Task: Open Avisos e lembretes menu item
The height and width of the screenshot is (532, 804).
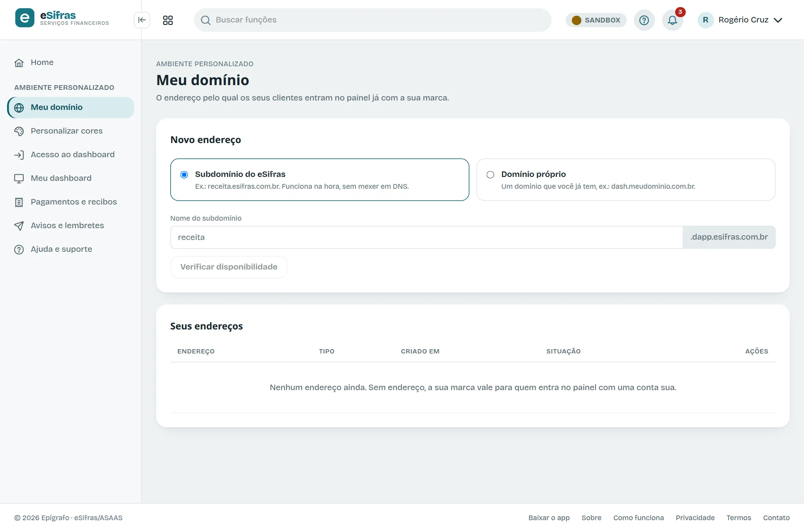Action: click(x=71, y=226)
